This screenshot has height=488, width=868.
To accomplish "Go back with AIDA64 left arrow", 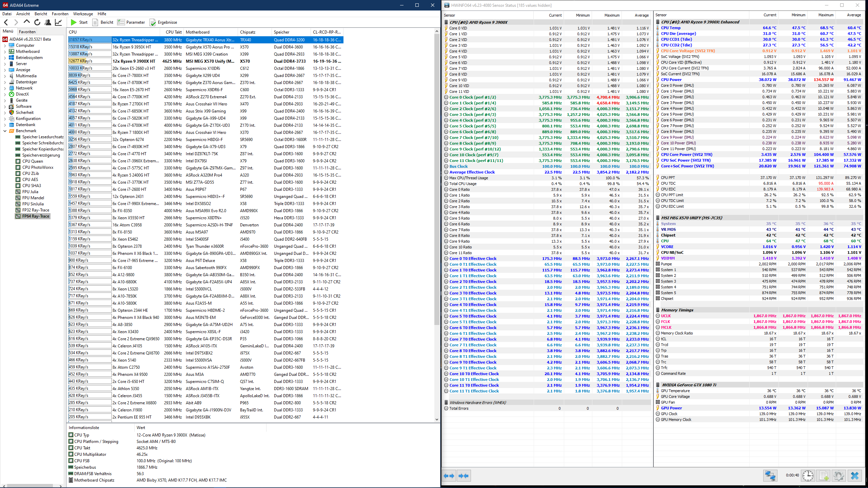I will (6, 22).
